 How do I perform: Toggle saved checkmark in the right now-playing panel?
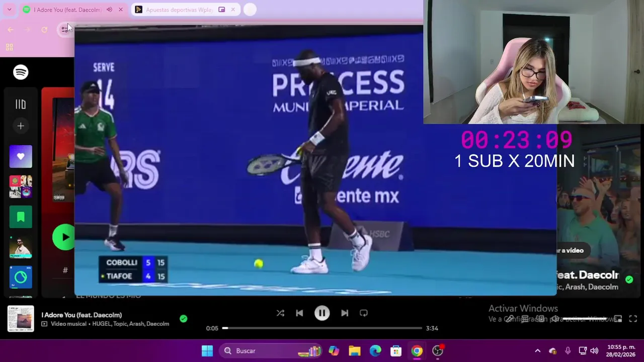(629, 280)
